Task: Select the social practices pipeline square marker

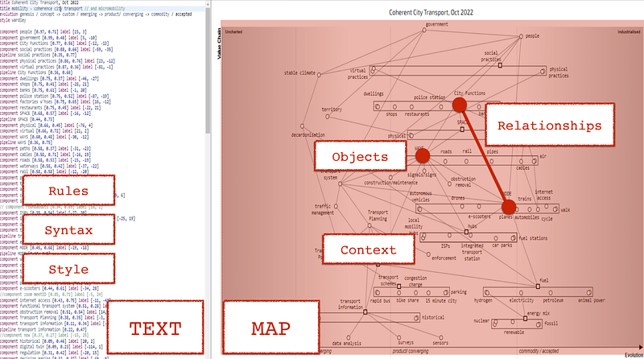Action: (x=500, y=65)
